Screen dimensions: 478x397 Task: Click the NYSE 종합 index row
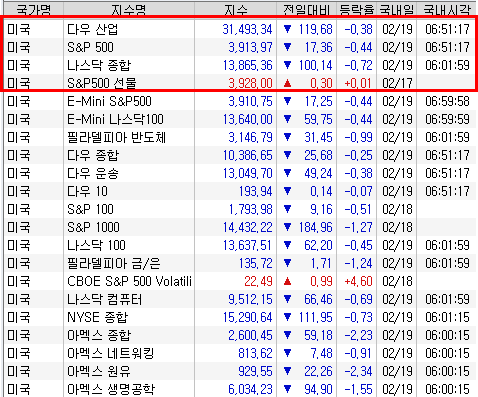240,317
